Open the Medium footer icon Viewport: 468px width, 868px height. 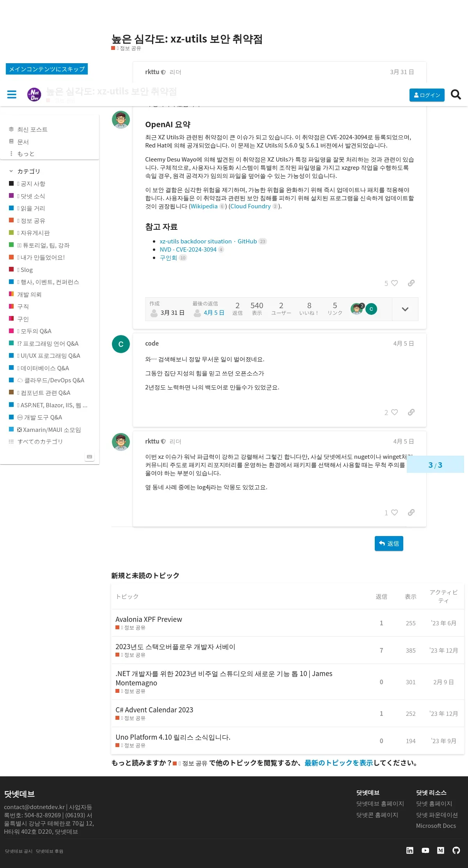tap(441, 850)
